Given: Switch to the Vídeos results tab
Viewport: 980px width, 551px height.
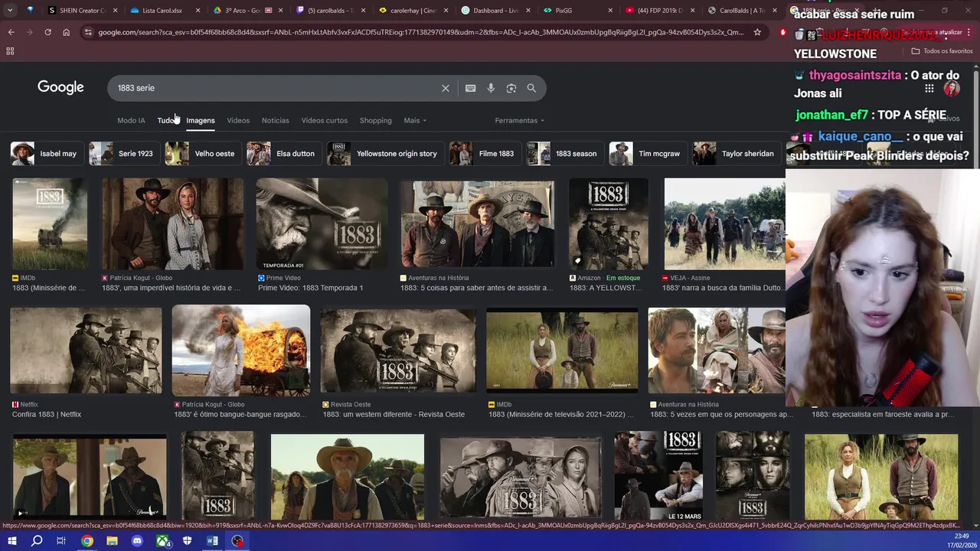Looking at the screenshot, I should click(x=238, y=120).
